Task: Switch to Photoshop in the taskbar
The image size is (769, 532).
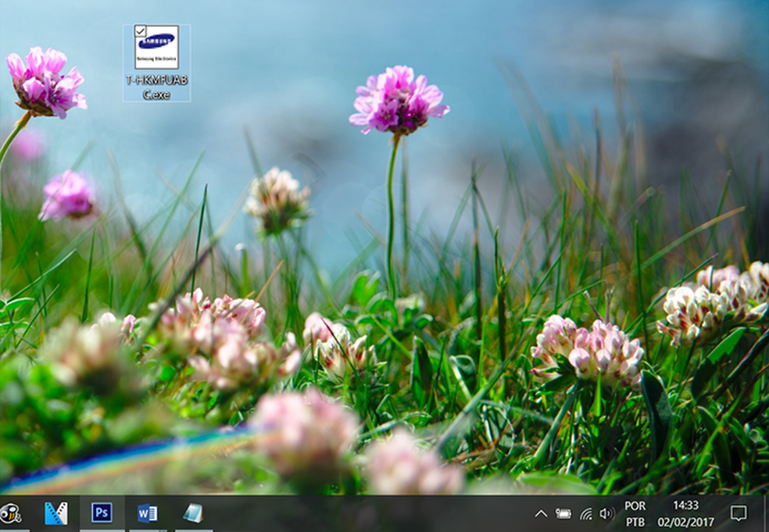Action: pyautogui.click(x=102, y=513)
